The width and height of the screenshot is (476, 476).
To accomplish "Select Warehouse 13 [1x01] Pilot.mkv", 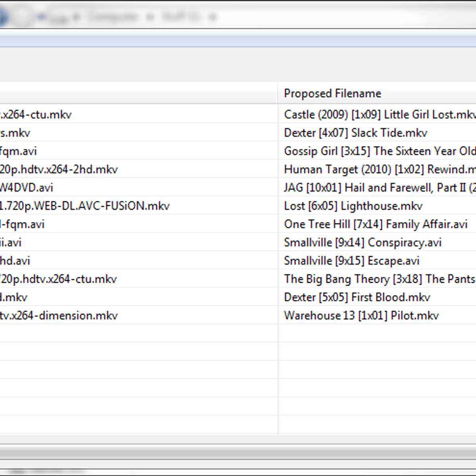I will pyautogui.click(x=361, y=315).
